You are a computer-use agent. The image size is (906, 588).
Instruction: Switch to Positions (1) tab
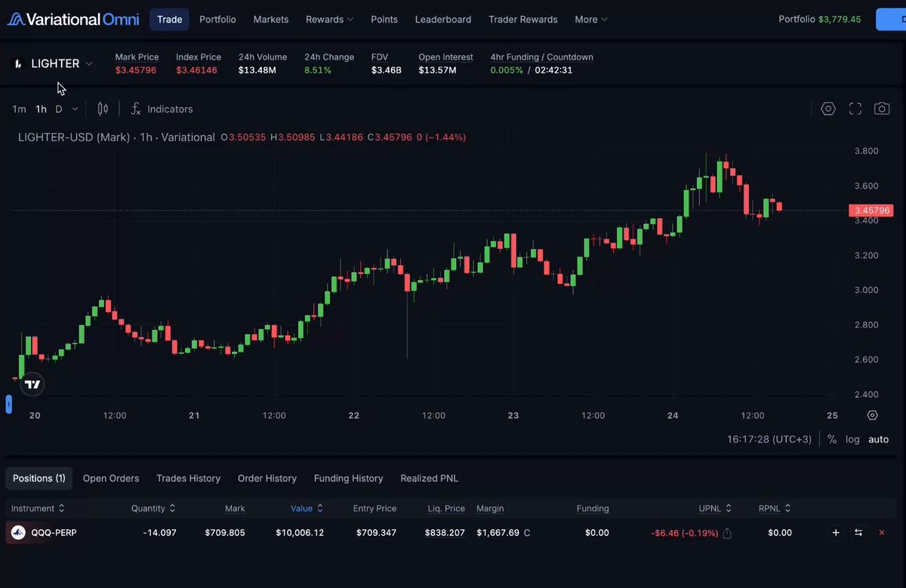click(39, 479)
